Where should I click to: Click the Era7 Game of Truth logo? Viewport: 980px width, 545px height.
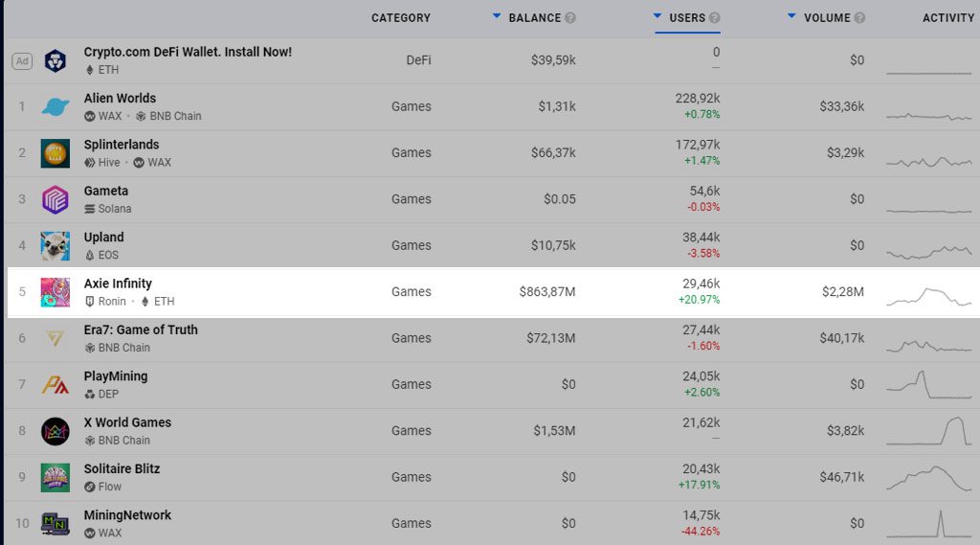click(x=55, y=338)
